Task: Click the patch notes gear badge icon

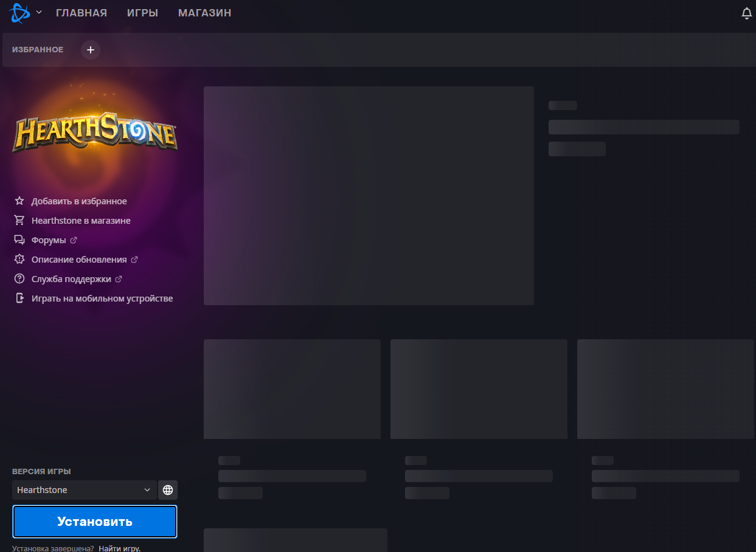Action: coord(19,259)
